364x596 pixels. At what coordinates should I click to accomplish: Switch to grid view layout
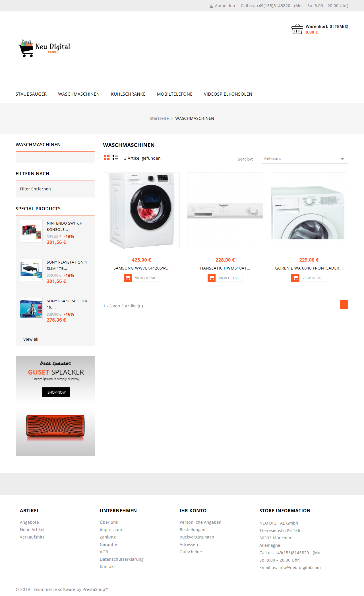tap(107, 158)
